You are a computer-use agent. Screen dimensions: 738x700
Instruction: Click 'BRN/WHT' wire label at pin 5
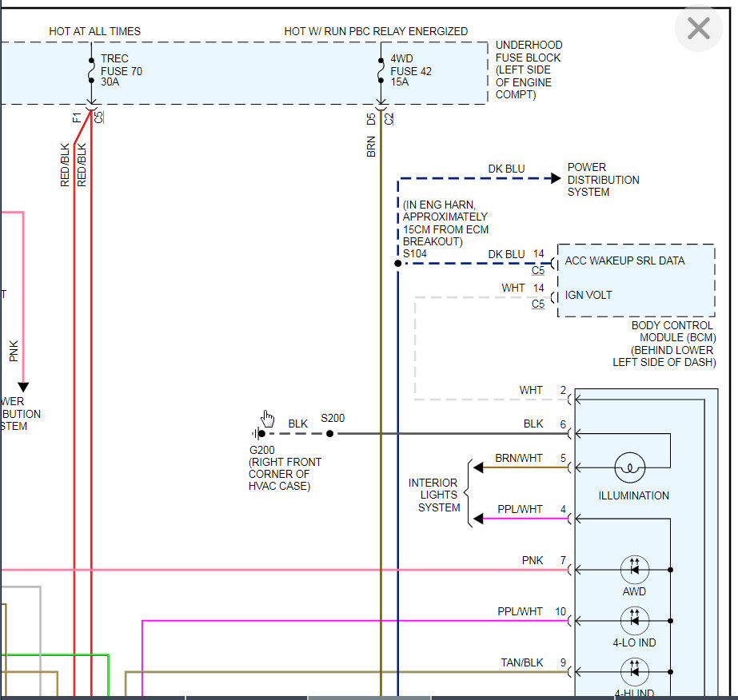pyautogui.click(x=519, y=458)
